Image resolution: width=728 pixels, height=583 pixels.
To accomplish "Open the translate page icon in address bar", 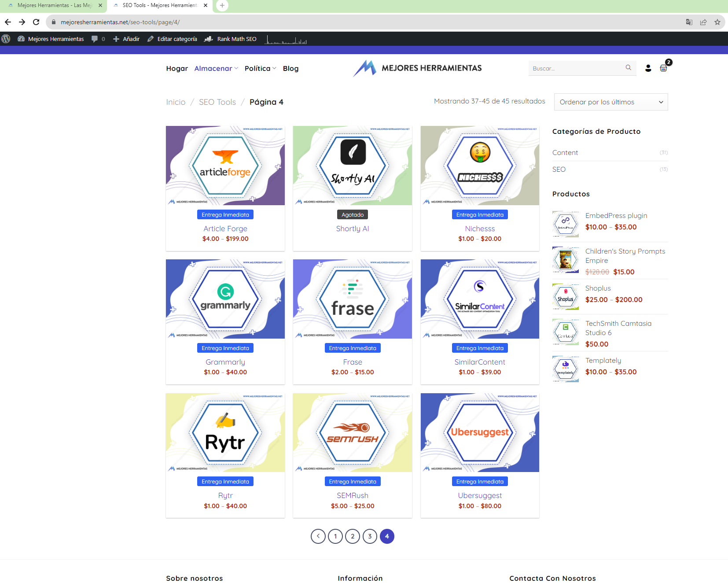I will click(x=689, y=22).
